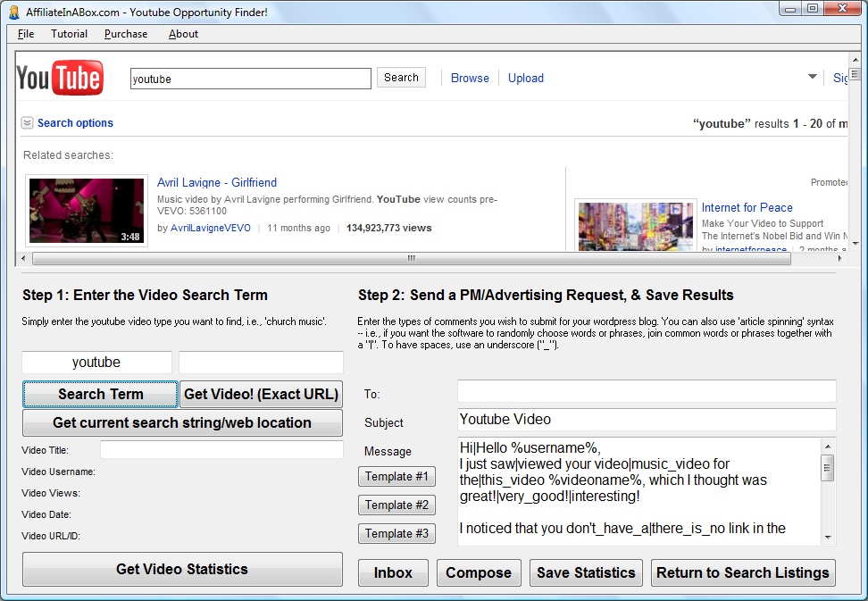Focus the To: recipient input field
The image size is (868, 601).
(x=647, y=391)
